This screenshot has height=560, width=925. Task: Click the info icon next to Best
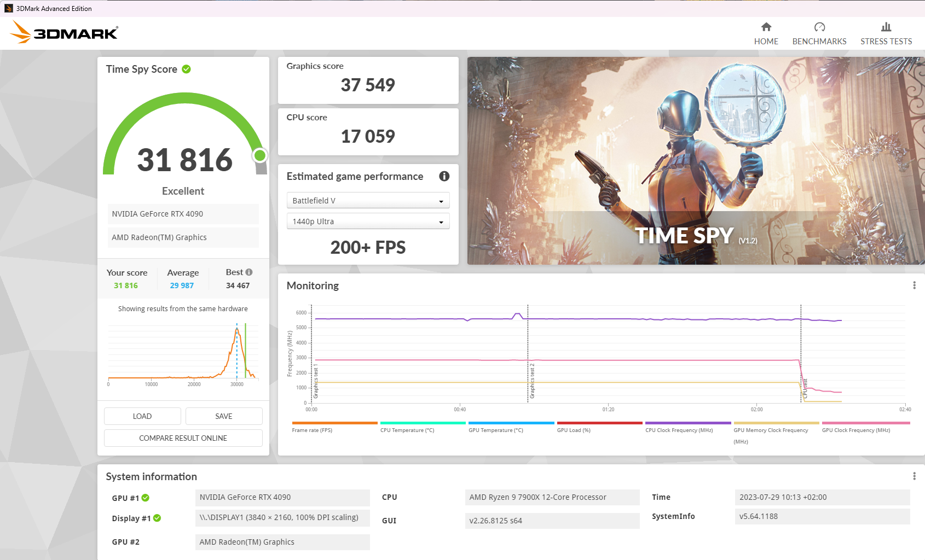(x=249, y=272)
